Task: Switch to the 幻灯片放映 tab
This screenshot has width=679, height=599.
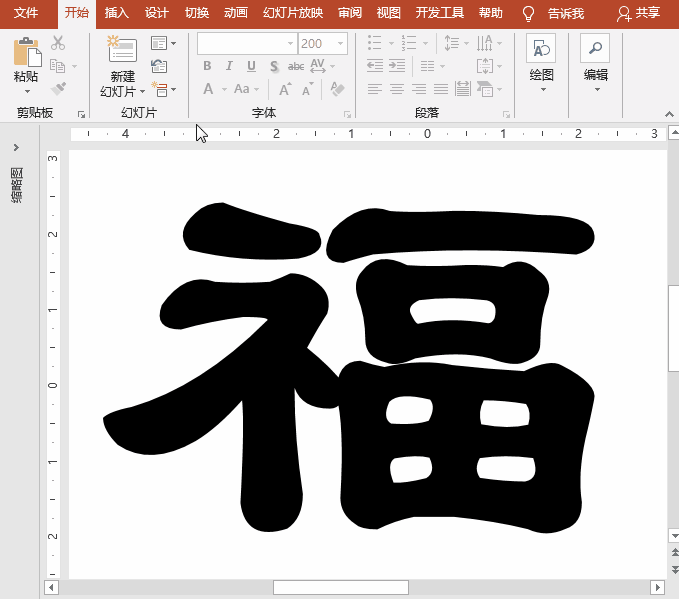Action: pos(293,13)
